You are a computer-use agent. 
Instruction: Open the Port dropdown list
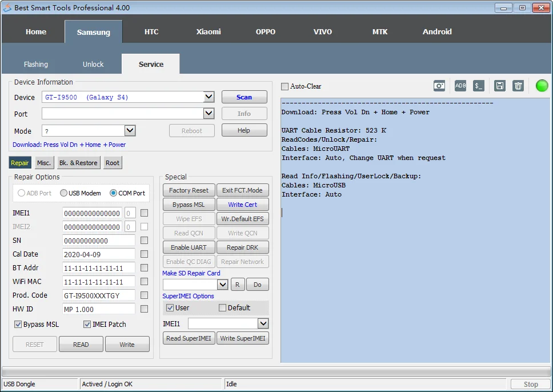pyautogui.click(x=209, y=114)
